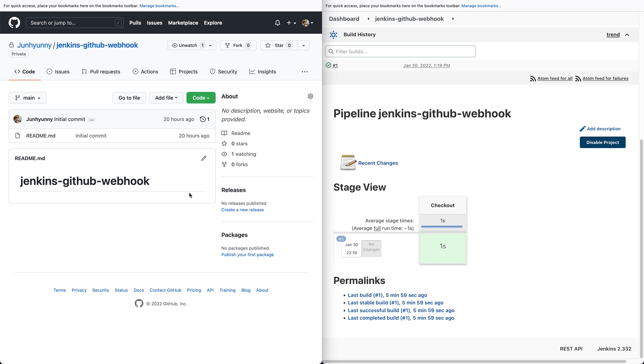Click the Disable Project button
Viewport: 644px width, 364px height.
603,143
